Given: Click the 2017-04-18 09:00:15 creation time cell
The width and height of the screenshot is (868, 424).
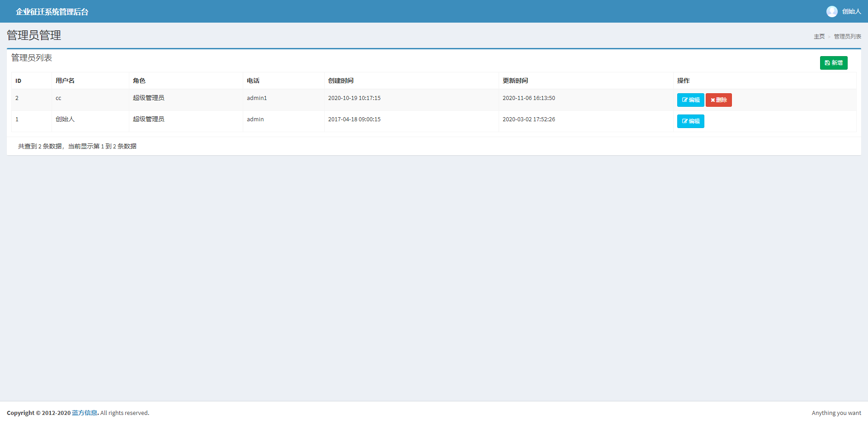Looking at the screenshot, I should [x=354, y=119].
